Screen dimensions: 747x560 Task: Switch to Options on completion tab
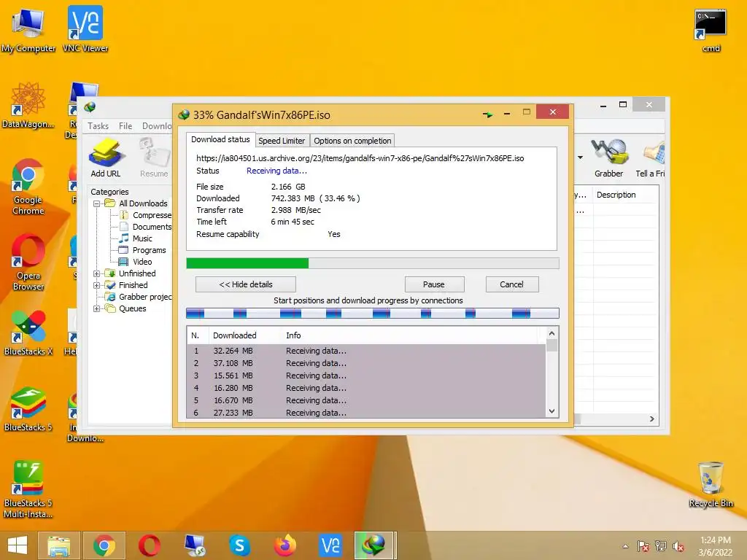352,141
